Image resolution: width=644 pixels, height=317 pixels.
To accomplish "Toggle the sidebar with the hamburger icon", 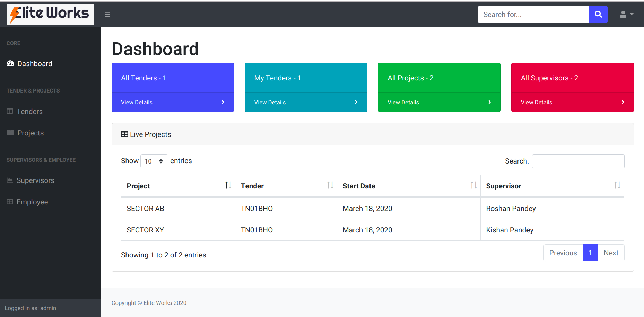I will pos(107,14).
